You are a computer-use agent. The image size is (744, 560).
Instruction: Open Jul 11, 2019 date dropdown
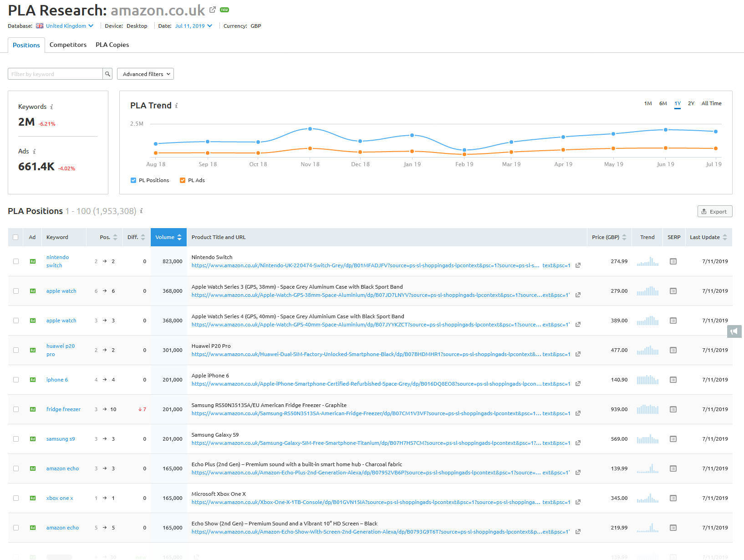194,26
